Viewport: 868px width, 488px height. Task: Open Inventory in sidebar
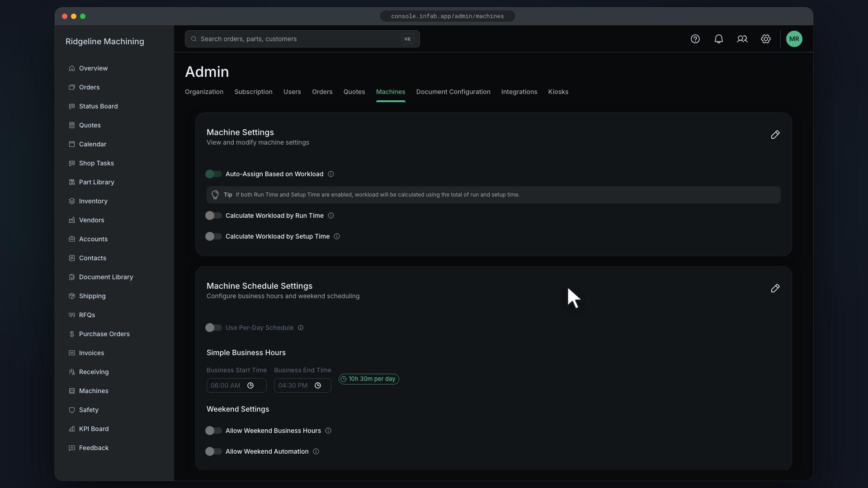pos(93,201)
